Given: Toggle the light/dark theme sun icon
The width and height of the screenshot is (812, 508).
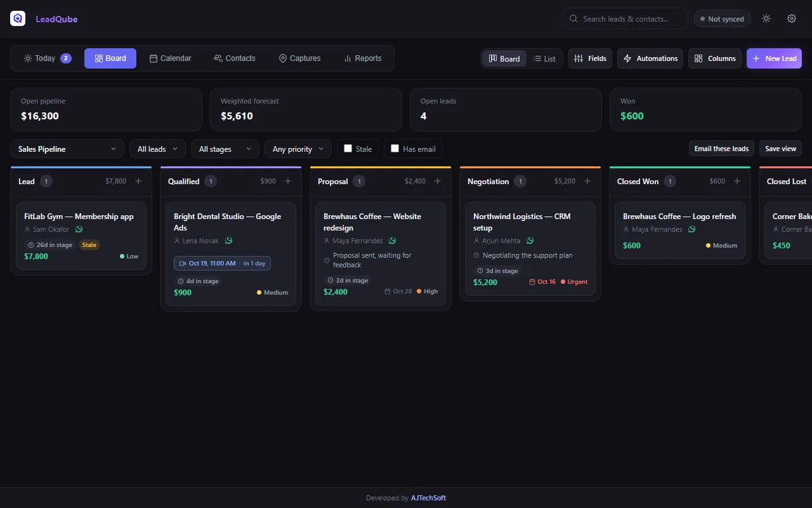Looking at the screenshot, I should pos(766,18).
